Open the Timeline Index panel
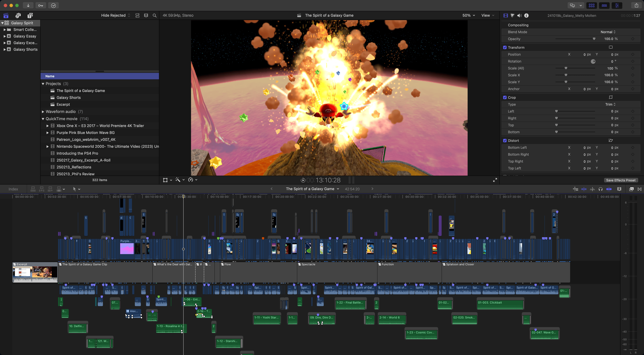Screen dimensions: 644x355 pyautogui.click(x=13, y=189)
